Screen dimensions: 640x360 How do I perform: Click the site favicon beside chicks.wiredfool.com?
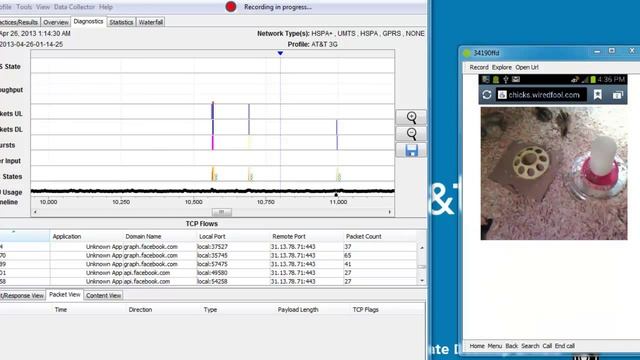pyautogui.click(x=502, y=95)
